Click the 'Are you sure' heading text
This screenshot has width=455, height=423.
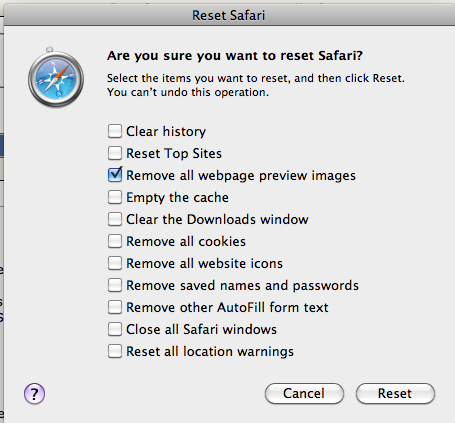(x=235, y=56)
